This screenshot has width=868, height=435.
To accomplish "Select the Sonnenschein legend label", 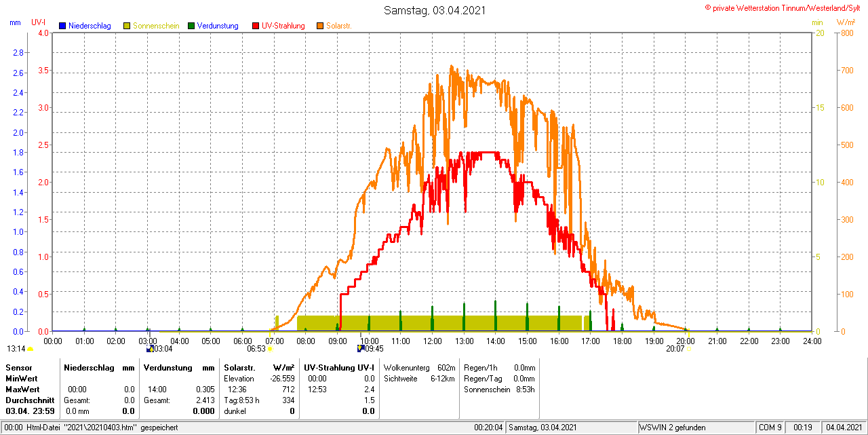I will 156,26.
